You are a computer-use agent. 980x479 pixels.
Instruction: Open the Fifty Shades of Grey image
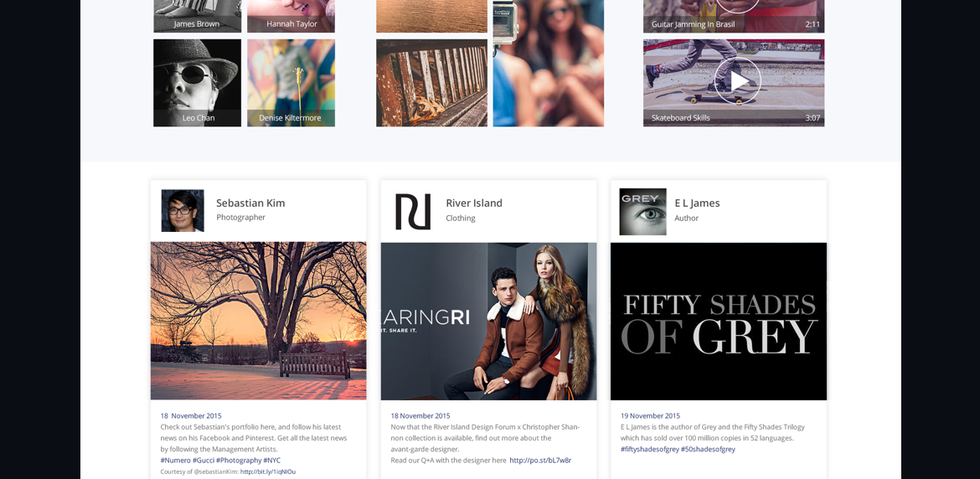click(x=719, y=321)
